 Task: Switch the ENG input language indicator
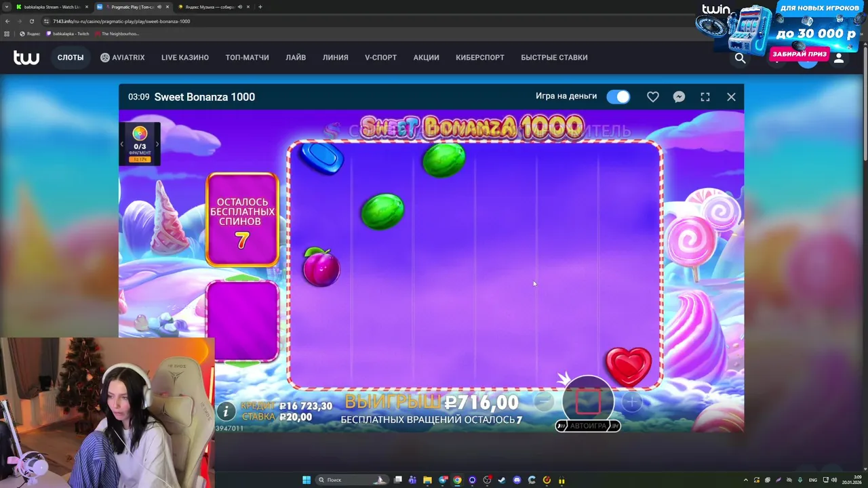(x=813, y=480)
